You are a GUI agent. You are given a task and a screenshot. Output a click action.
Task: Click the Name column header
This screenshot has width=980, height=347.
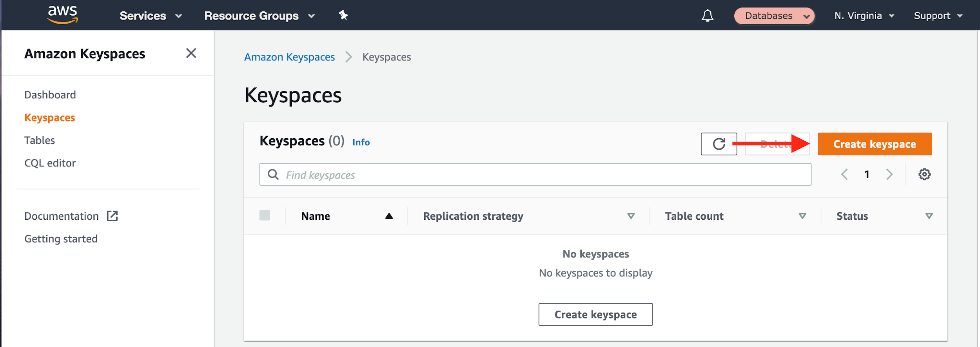point(316,216)
